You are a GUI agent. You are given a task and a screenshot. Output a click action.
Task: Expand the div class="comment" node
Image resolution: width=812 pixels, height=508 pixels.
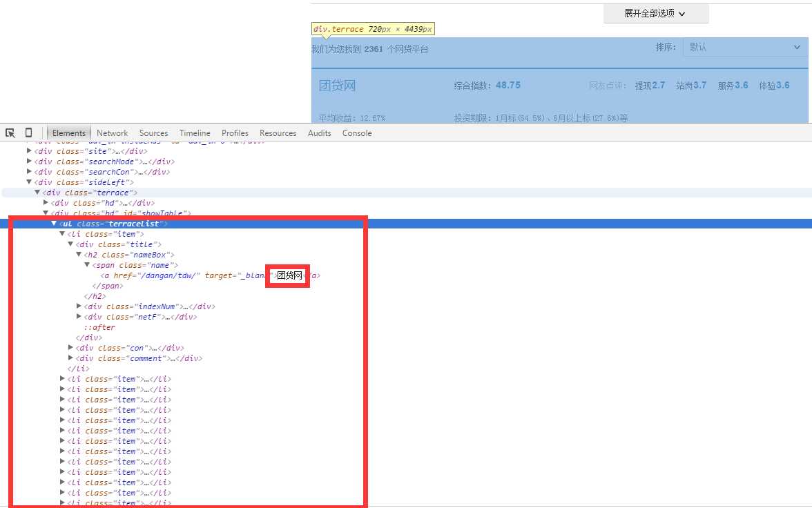coord(70,358)
